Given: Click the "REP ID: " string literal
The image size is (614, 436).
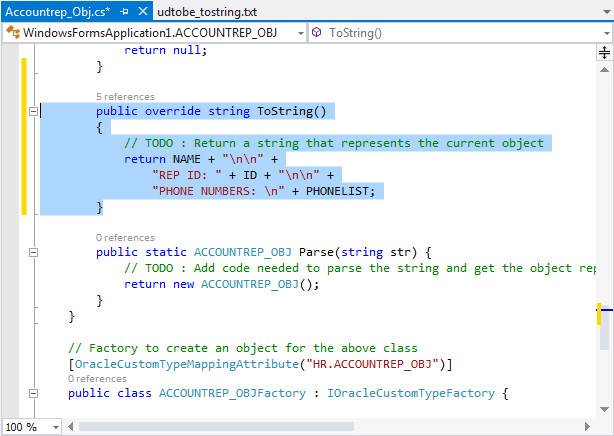Looking at the screenshot, I should [x=187, y=175].
